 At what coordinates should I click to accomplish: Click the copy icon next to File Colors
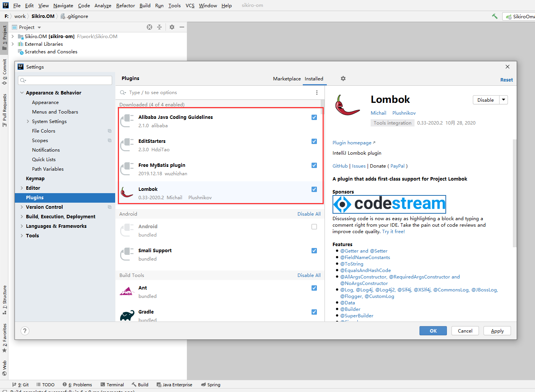coord(109,131)
